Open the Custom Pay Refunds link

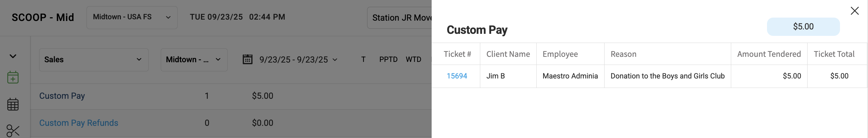79,123
